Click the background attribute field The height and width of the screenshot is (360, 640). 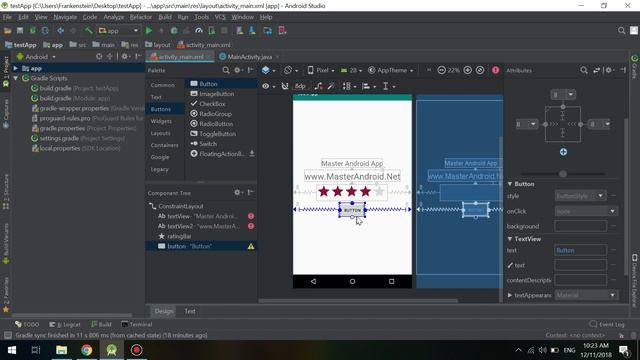(580, 226)
